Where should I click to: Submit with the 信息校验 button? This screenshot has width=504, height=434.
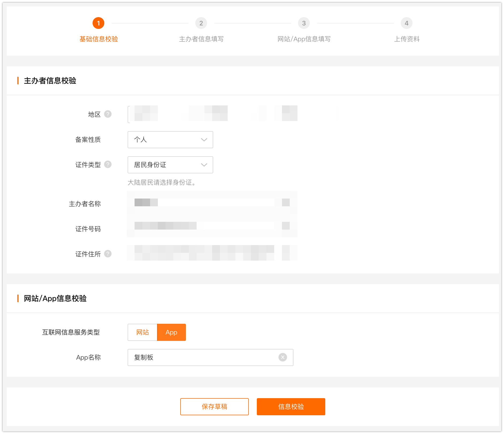click(291, 407)
